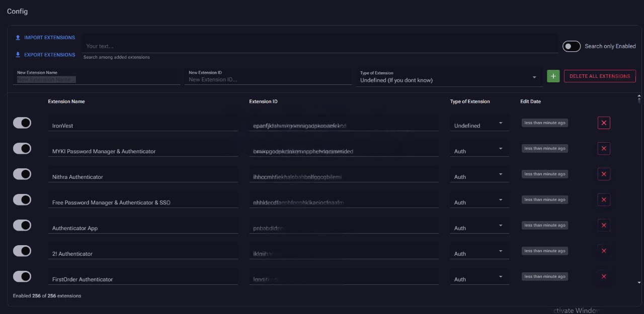Open IronVest type dropdown showing Undefined
644x314 pixels.
point(479,123)
